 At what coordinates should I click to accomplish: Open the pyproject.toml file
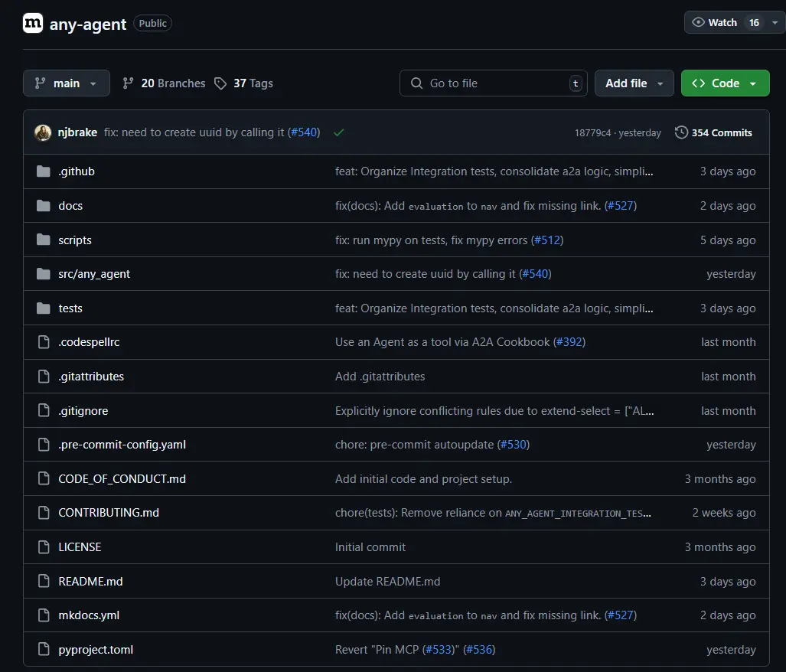point(96,650)
